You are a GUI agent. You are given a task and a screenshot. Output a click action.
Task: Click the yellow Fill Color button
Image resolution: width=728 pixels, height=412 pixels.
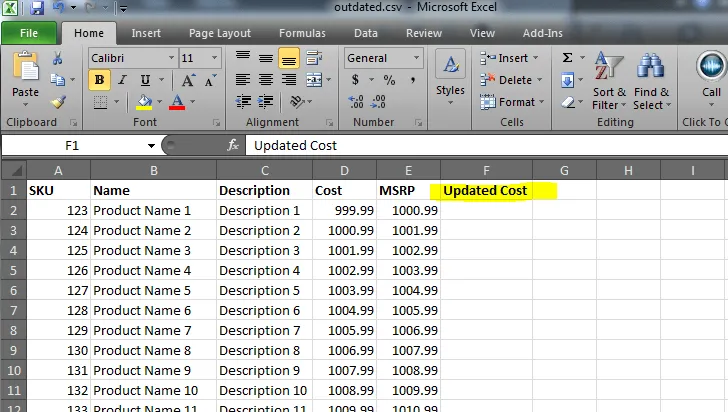tap(144, 102)
